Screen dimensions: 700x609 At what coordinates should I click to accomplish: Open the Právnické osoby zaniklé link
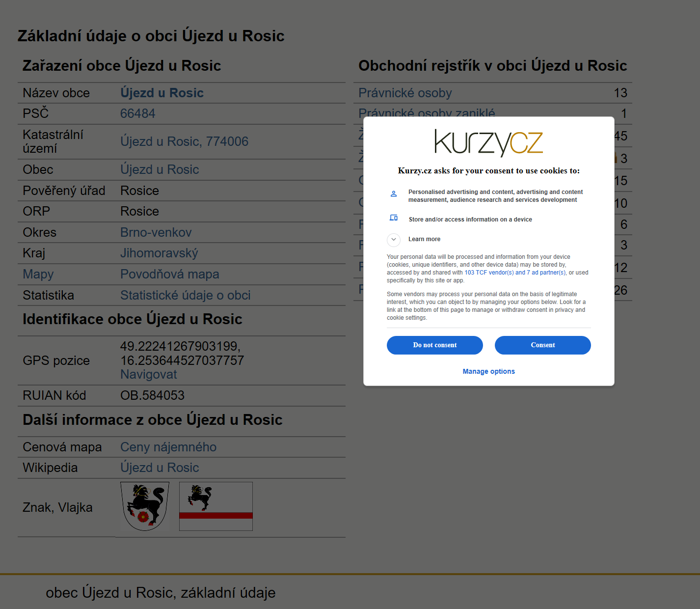[427, 112]
